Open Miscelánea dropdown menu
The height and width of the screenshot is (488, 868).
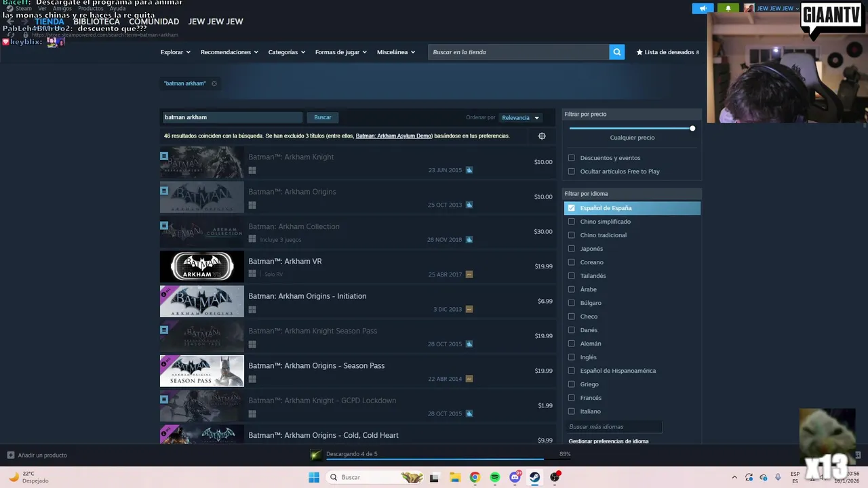click(x=396, y=52)
